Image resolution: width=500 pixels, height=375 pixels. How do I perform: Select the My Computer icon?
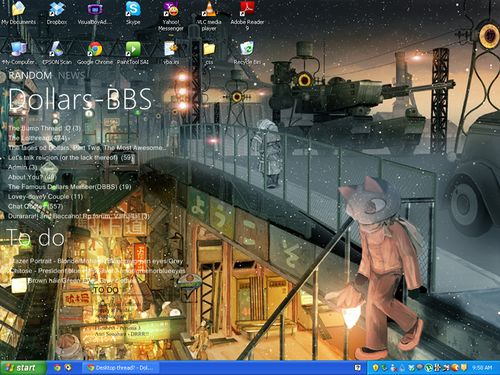tap(18, 53)
